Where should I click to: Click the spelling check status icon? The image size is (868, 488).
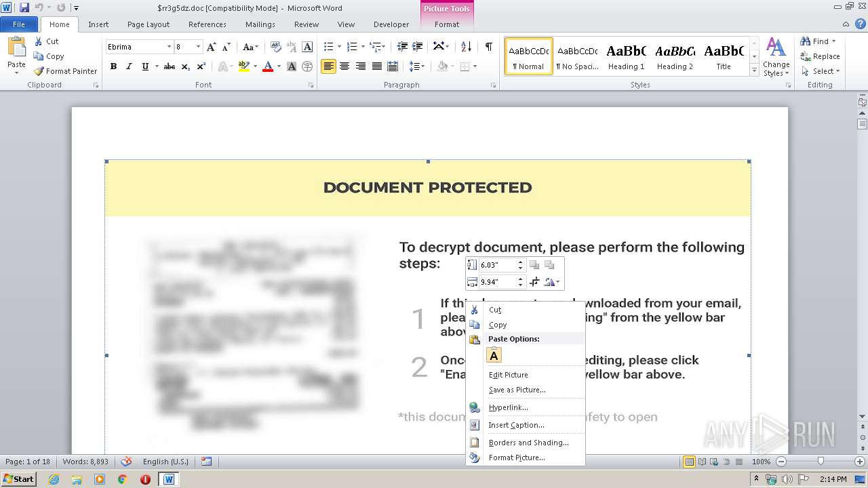point(126,462)
